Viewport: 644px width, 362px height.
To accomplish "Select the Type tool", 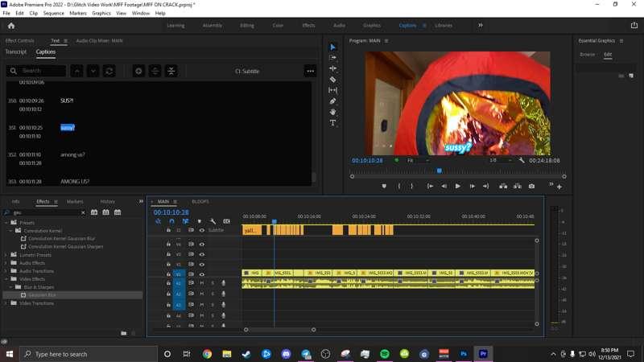I will coord(332,123).
